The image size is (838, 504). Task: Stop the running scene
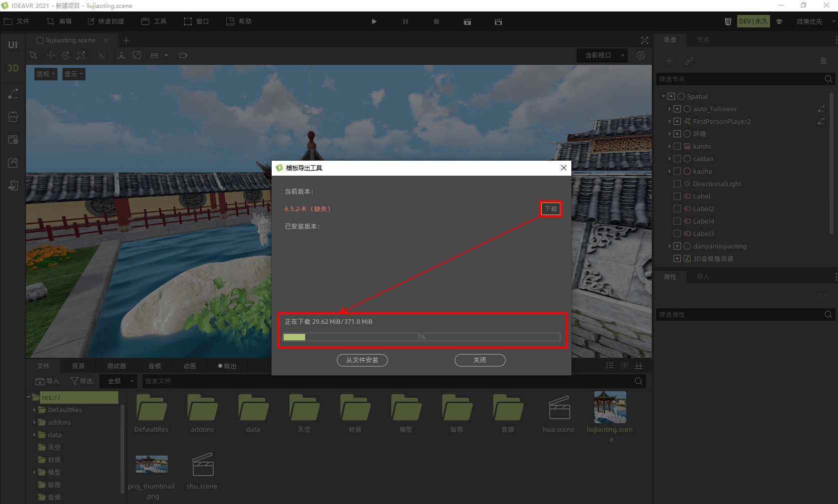point(436,21)
